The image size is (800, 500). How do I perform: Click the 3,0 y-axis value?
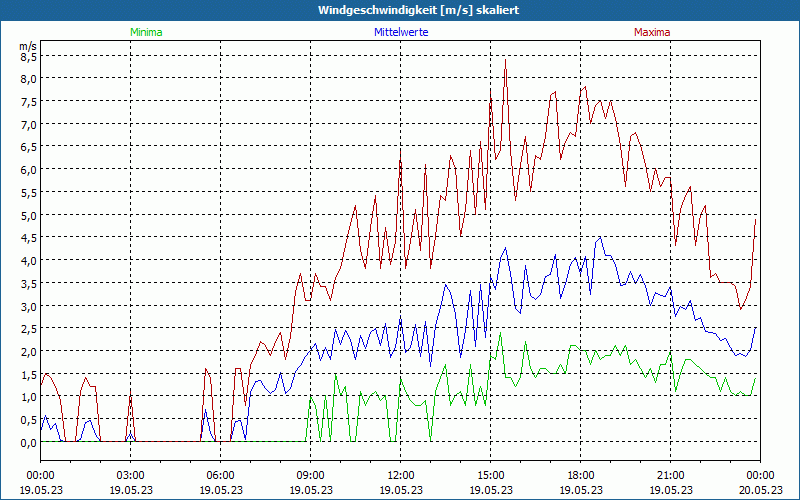(29, 306)
